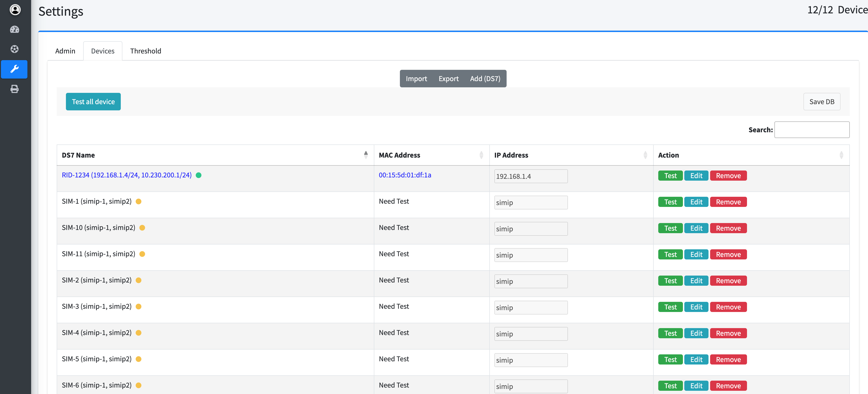868x394 pixels.
Task: Click Add (DS7) button
Action: pos(485,79)
